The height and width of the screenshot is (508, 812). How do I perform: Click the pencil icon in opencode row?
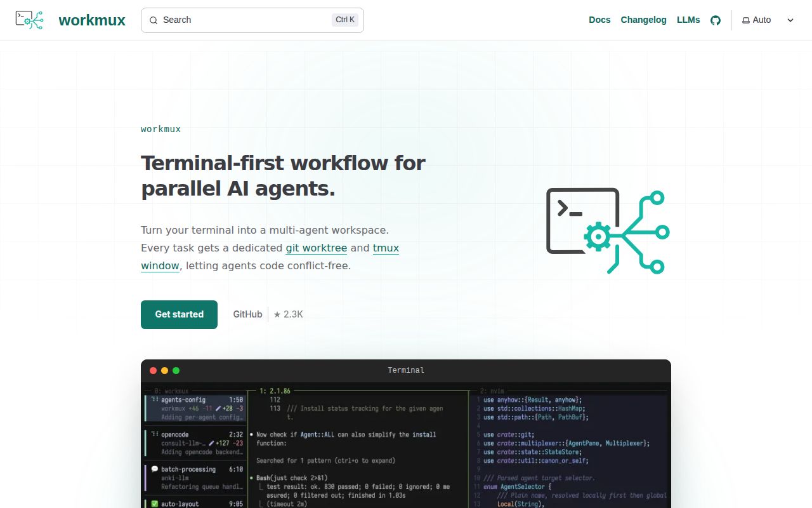click(x=212, y=443)
